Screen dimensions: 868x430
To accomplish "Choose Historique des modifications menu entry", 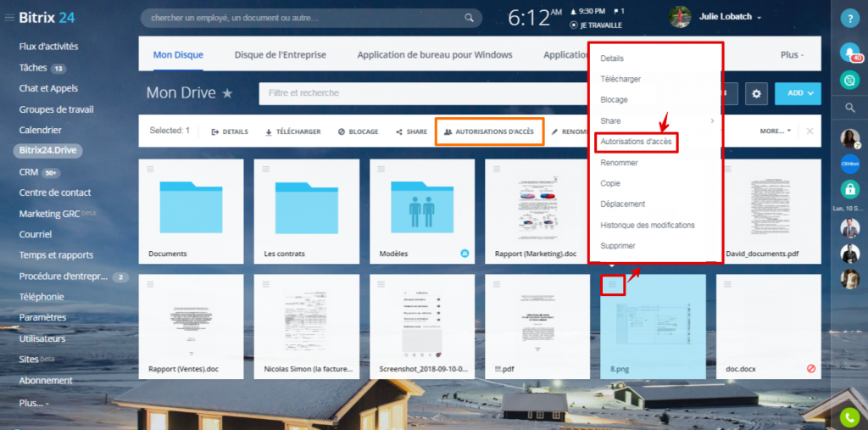I will 648,226.
